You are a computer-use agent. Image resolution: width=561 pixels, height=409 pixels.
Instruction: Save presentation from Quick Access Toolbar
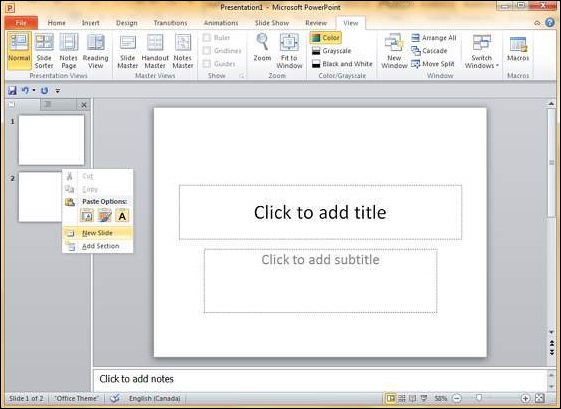pyautogui.click(x=12, y=91)
